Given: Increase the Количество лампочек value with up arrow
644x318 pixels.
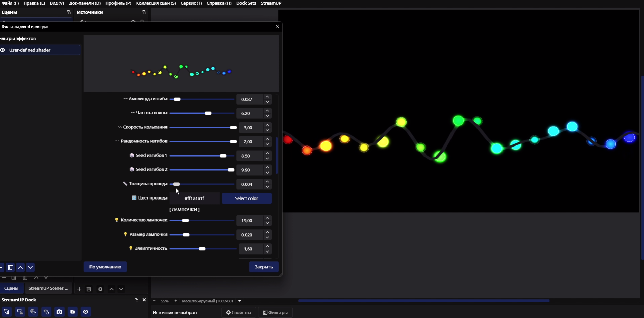Looking at the screenshot, I should point(267,218).
